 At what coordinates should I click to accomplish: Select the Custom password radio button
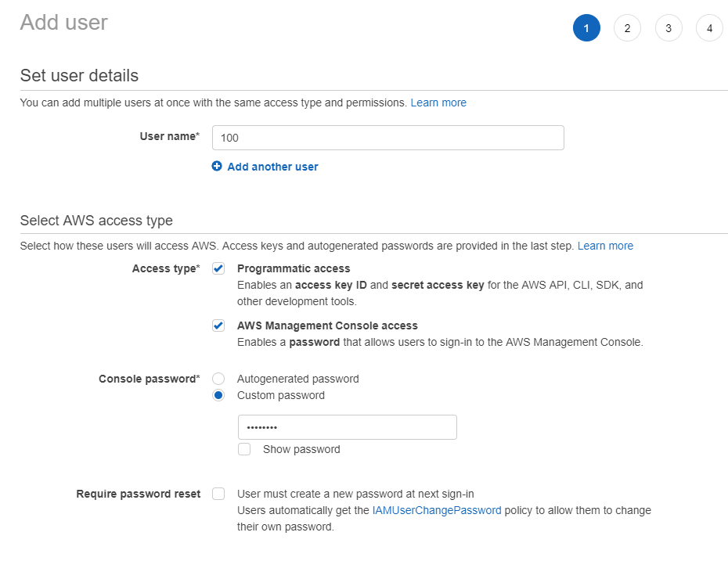coord(218,395)
